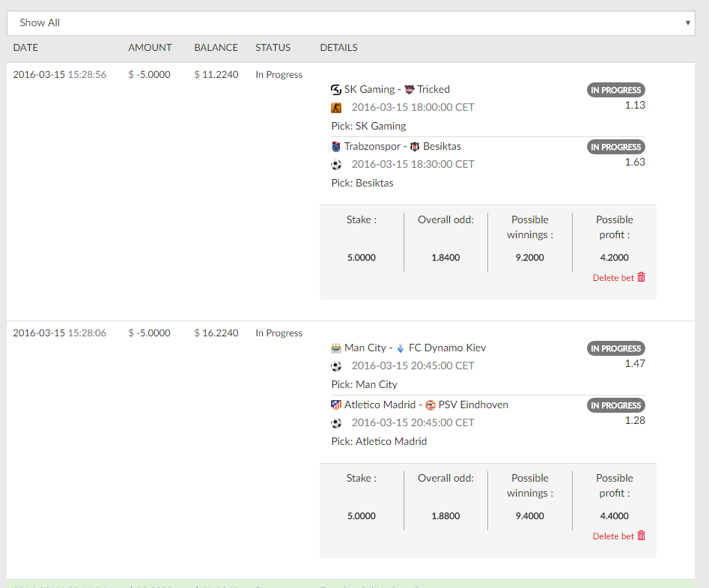Click the 4.4000 possible profit value
This screenshot has height=588, width=709.
[615, 516]
